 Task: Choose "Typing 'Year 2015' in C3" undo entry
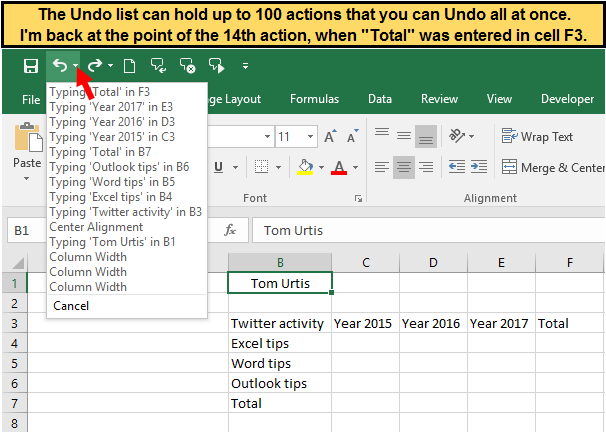pyautogui.click(x=126, y=137)
